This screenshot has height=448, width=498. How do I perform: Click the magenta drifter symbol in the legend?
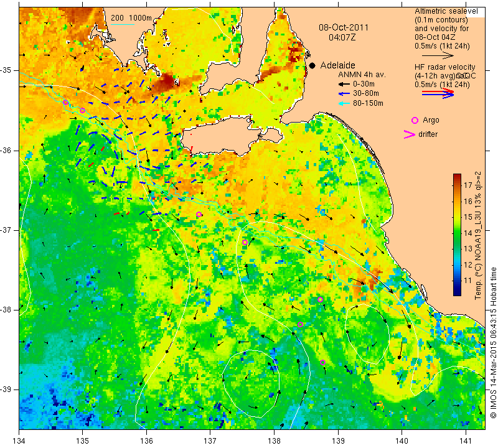click(410, 134)
